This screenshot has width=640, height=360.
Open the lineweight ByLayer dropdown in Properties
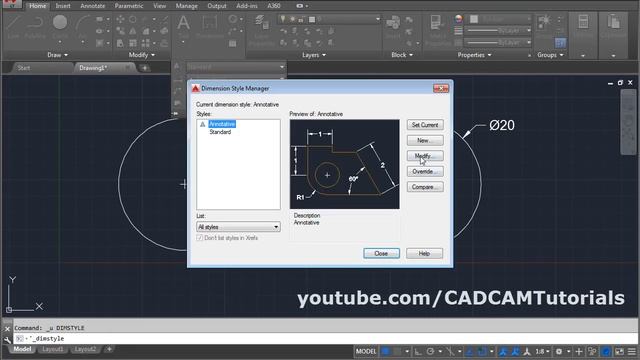tap(499, 31)
